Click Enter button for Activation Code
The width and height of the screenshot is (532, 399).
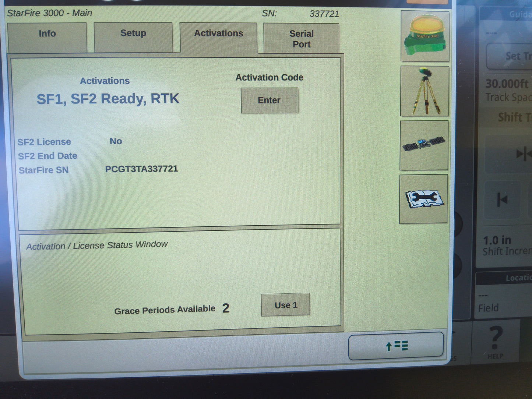[269, 100]
